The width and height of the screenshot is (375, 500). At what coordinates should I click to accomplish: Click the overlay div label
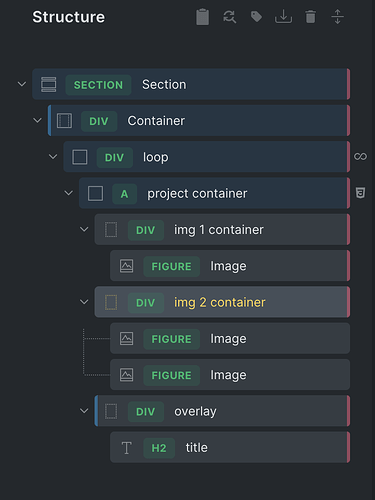click(x=195, y=411)
